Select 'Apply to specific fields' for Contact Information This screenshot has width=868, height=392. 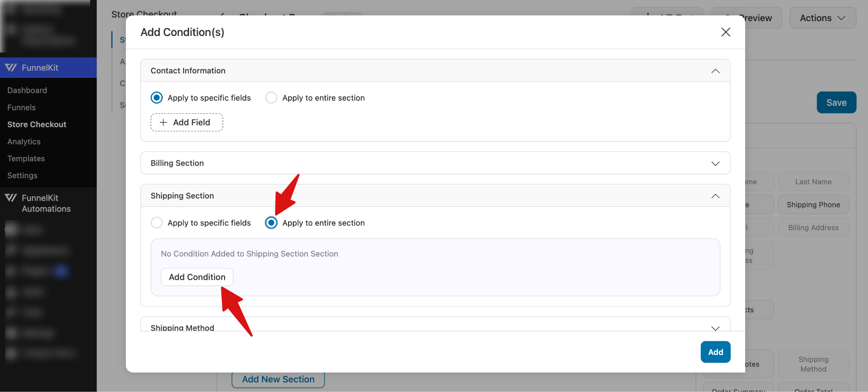[156, 97]
